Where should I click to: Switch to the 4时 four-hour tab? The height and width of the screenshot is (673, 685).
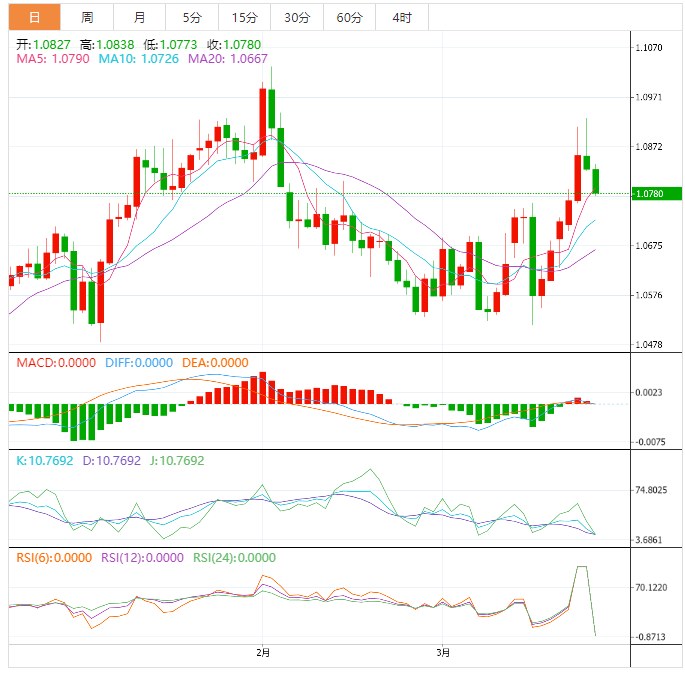coord(401,17)
